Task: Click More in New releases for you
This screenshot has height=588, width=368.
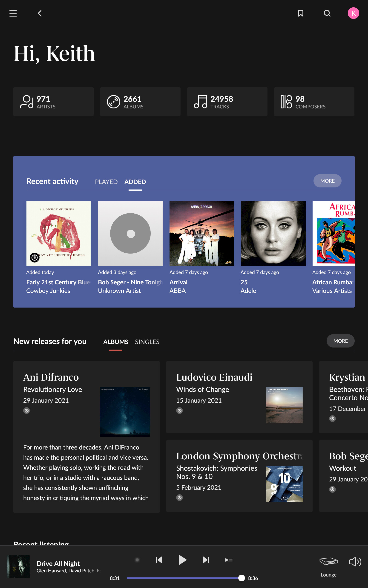Action: [340, 341]
